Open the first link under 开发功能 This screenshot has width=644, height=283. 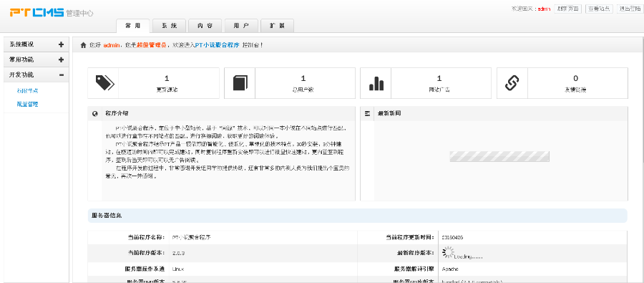[27, 91]
